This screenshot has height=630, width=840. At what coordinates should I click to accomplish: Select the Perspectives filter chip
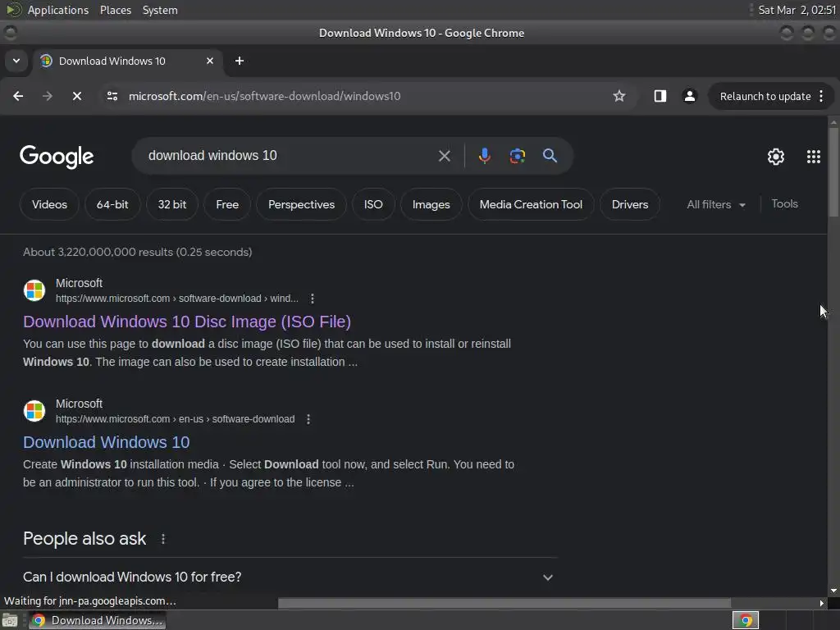pyautogui.click(x=301, y=204)
